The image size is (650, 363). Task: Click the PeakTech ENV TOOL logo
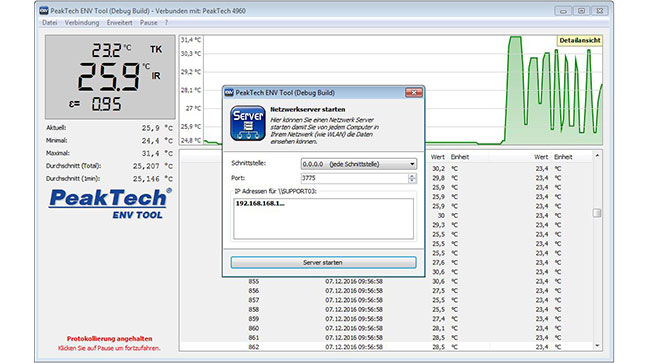tap(110, 203)
